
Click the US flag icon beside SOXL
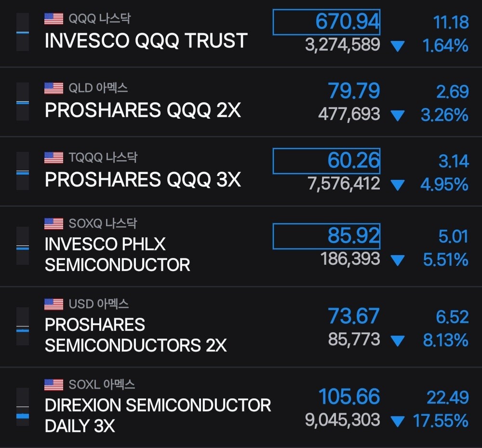pyautogui.click(x=54, y=385)
